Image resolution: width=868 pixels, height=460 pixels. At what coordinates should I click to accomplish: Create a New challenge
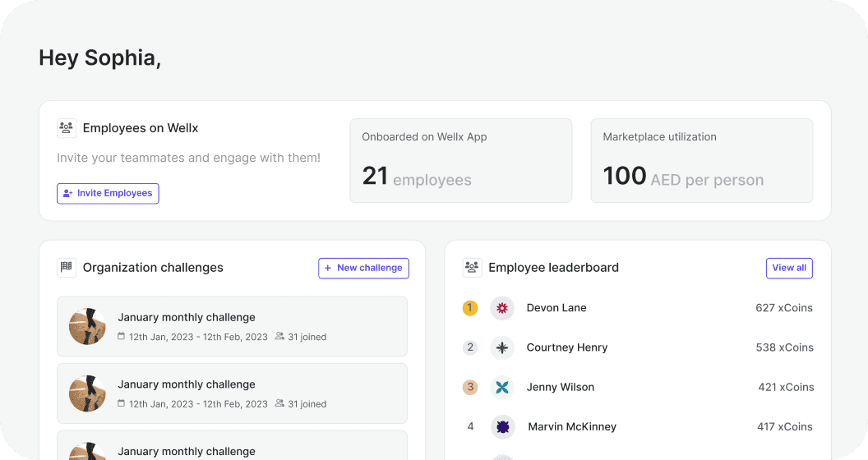click(363, 268)
